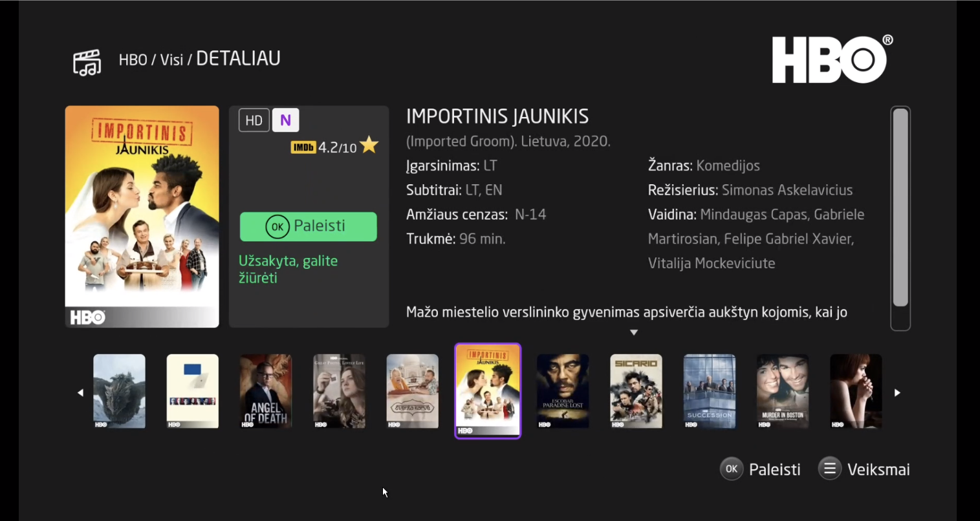
Task: Select highlighted Importinis Jaunikis carousel thumbnail
Action: tap(488, 391)
